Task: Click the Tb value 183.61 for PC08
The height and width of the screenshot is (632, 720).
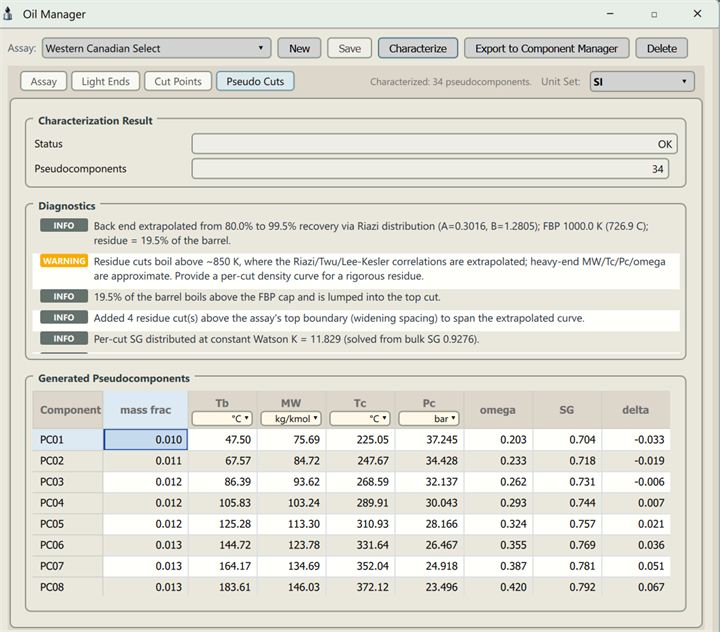Action: coord(222,587)
